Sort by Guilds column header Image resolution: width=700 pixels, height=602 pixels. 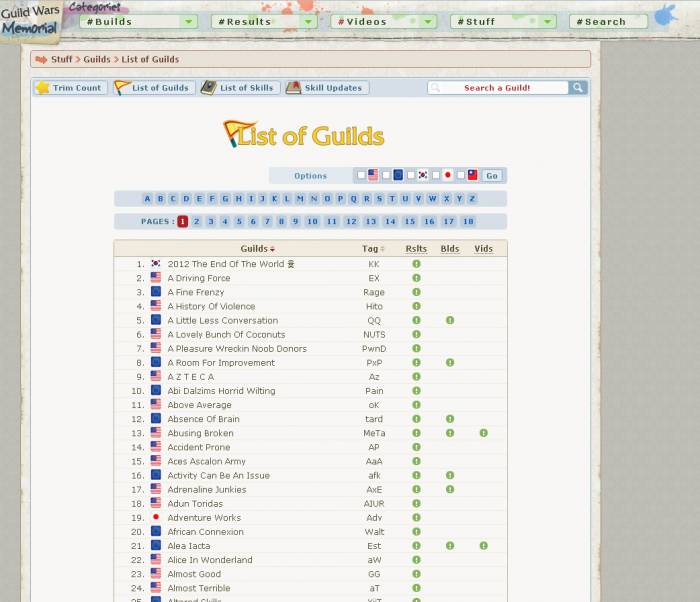click(x=258, y=249)
